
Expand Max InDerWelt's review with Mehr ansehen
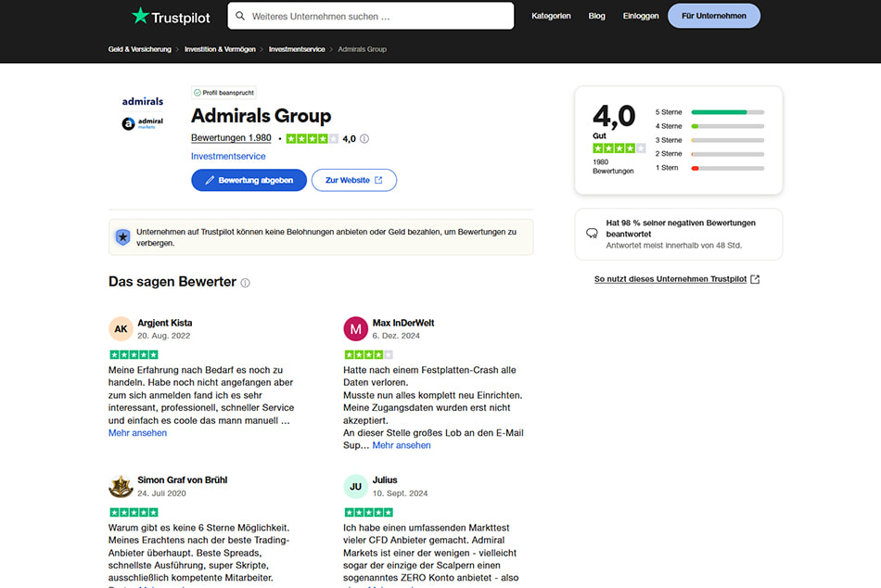click(402, 445)
